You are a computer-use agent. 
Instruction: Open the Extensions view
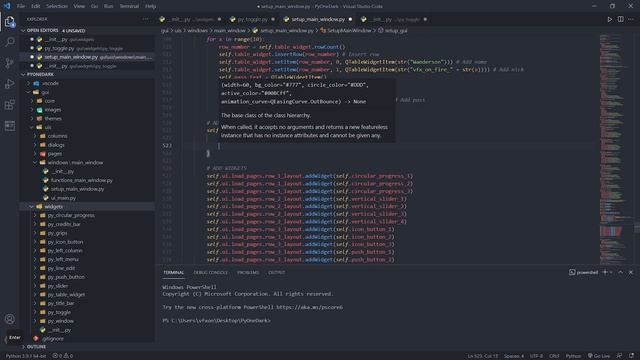tap(10, 105)
